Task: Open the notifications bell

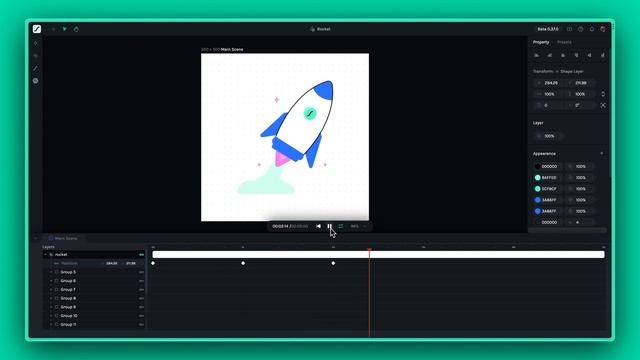Action: [x=592, y=29]
